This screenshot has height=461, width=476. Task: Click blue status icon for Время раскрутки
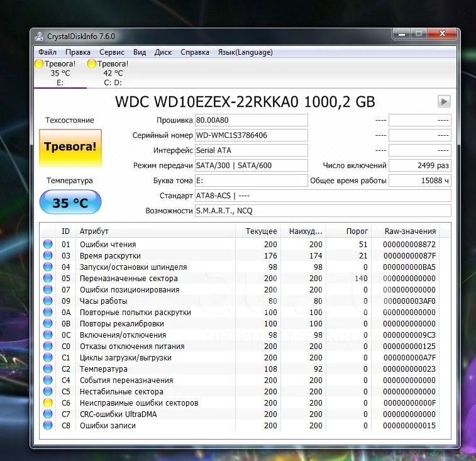[48, 255]
